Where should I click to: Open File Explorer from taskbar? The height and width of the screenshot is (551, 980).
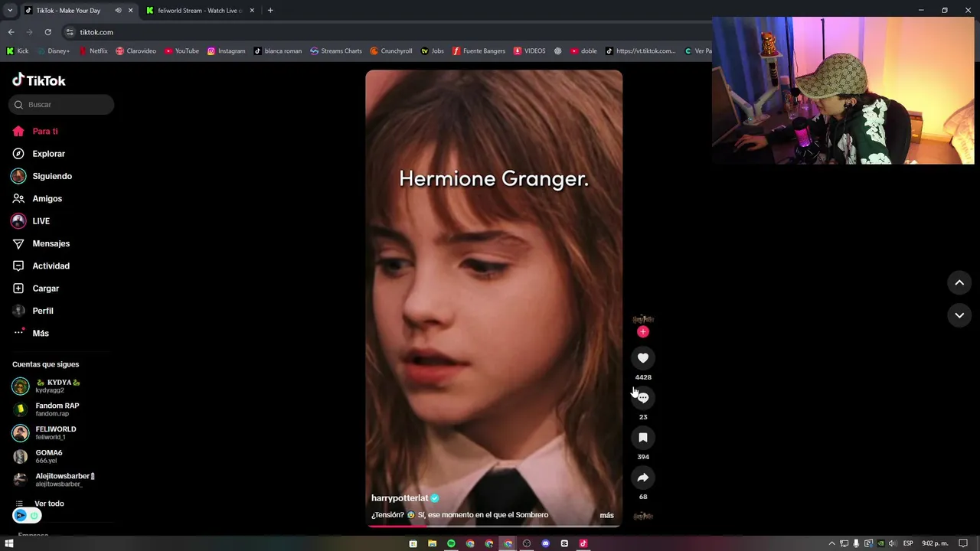432,543
